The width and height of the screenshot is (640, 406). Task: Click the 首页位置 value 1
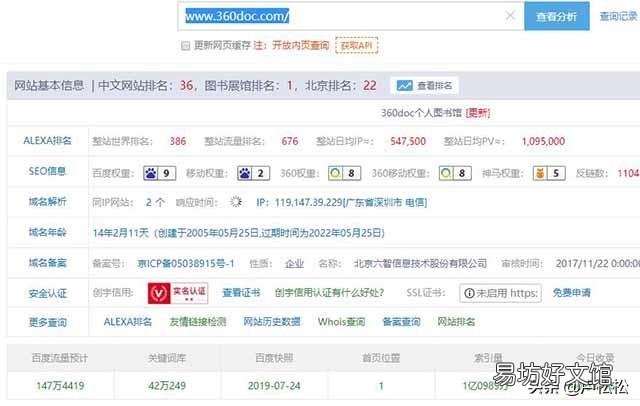click(381, 386)
